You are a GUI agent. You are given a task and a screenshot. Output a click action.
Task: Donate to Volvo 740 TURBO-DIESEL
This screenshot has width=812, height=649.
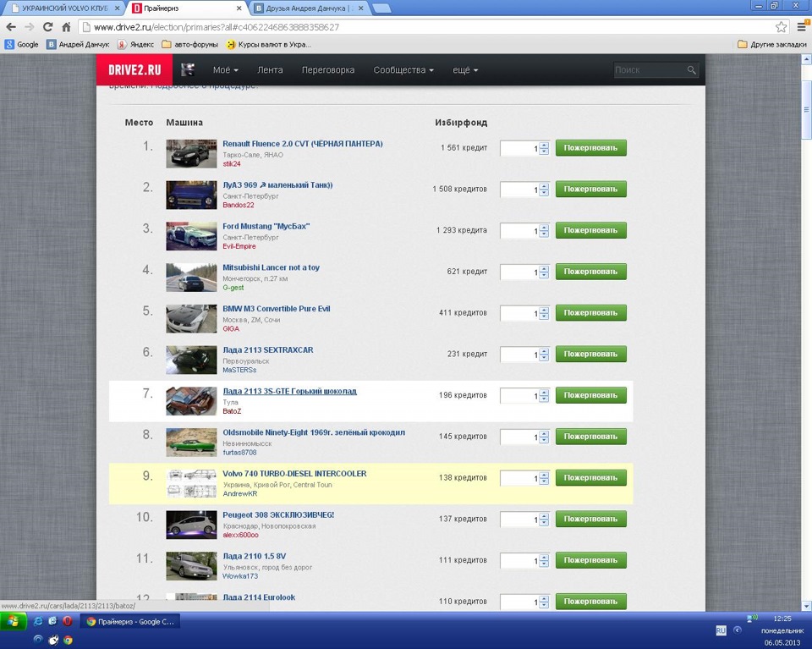pos(591,477)
